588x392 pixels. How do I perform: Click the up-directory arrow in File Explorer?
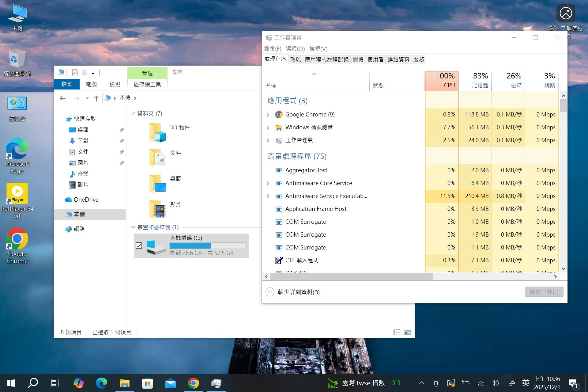(96, 98)
